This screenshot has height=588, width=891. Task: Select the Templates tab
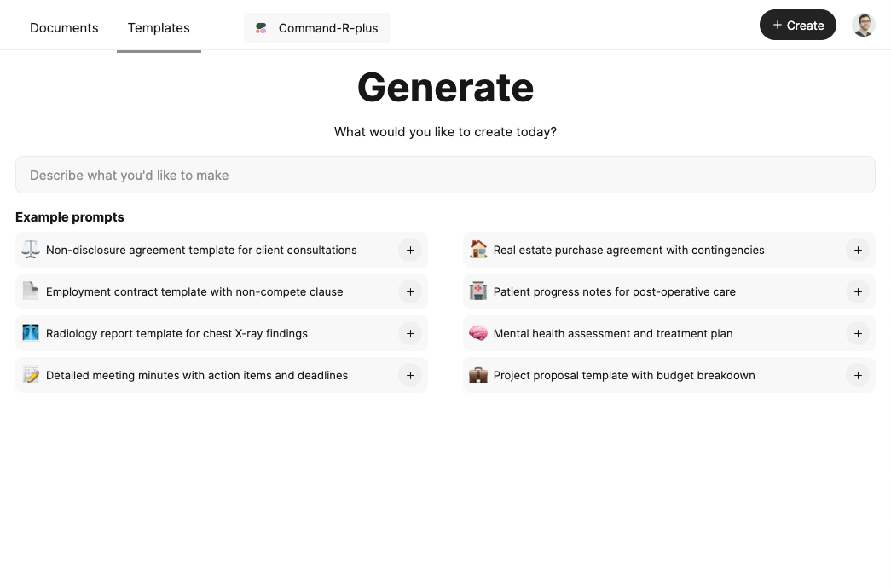[x=159, y=28]
